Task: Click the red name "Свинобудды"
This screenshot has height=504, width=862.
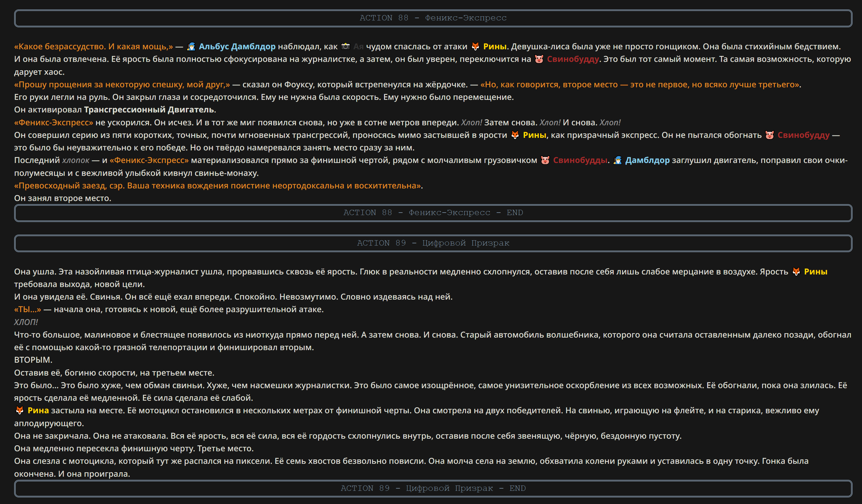Action: click(x=580, y=160)
